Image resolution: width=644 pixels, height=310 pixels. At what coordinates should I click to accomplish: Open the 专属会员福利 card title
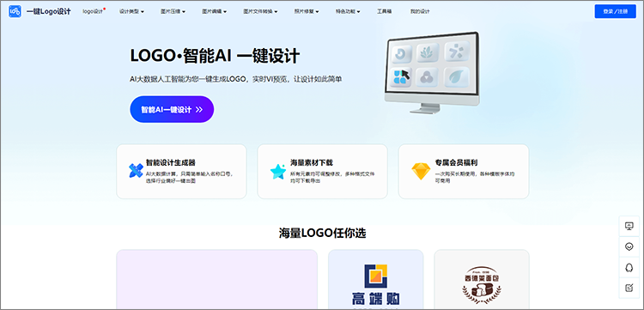(x=456, y=163)
